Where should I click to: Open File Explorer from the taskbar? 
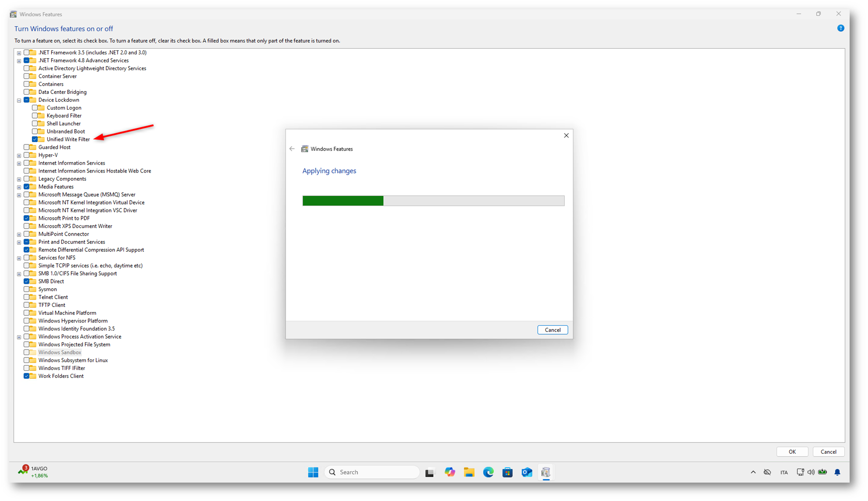(x=469, y=472)
